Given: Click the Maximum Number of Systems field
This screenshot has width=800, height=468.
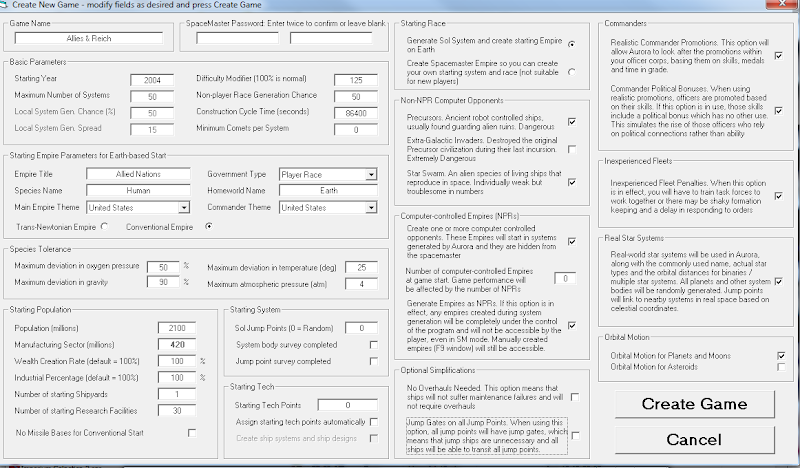Looking at the screenshot, I should [x=152, y=96].
